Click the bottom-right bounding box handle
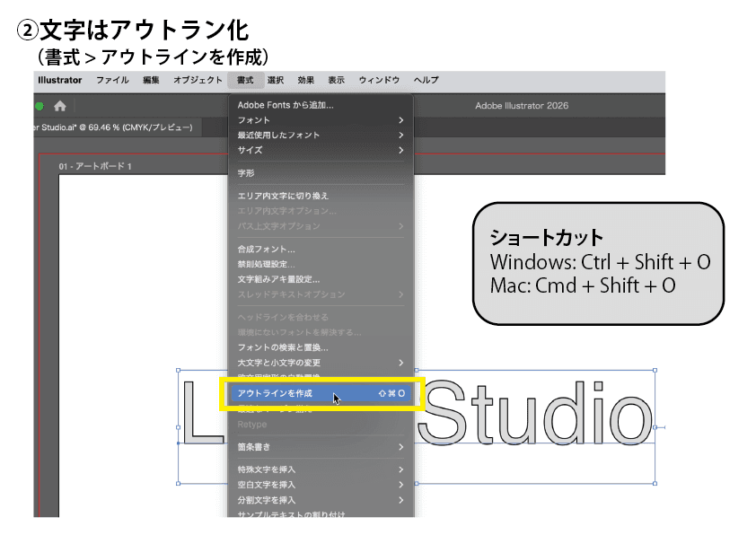This screenshot has width=756, height=535. 655,483
